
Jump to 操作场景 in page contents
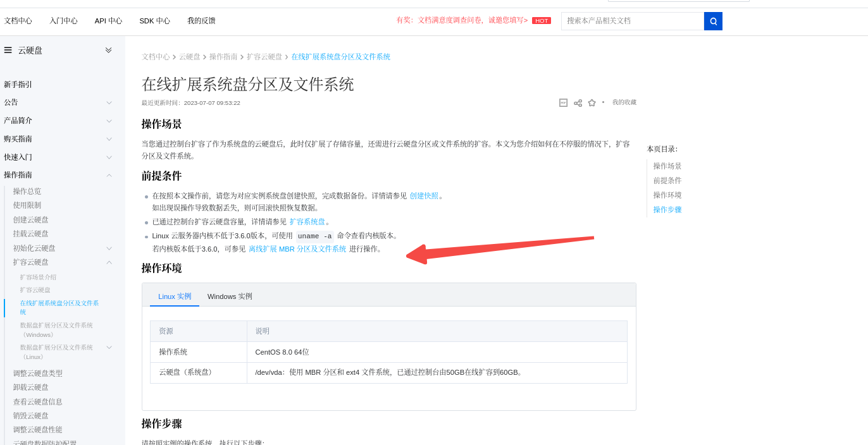667,166
